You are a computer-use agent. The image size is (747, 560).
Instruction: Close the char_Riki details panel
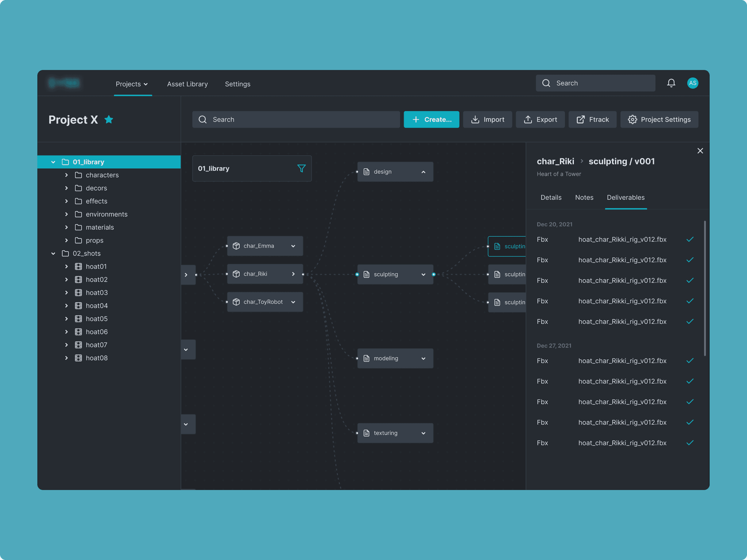point(700,151)
